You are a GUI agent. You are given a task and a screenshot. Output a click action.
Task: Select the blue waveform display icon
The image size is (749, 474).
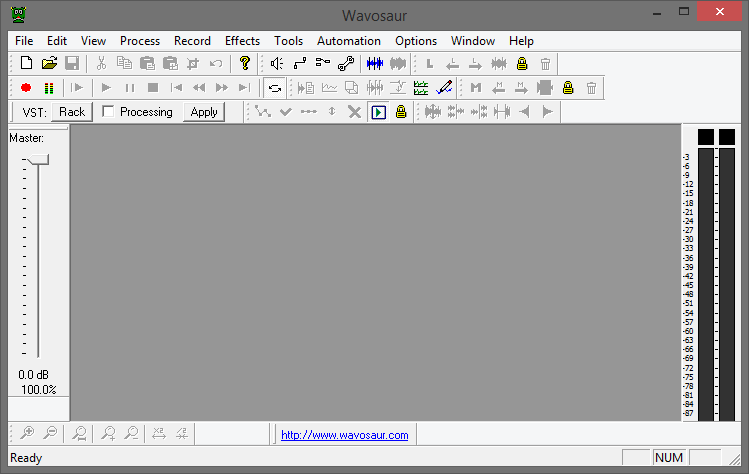(x=374, y=64)
